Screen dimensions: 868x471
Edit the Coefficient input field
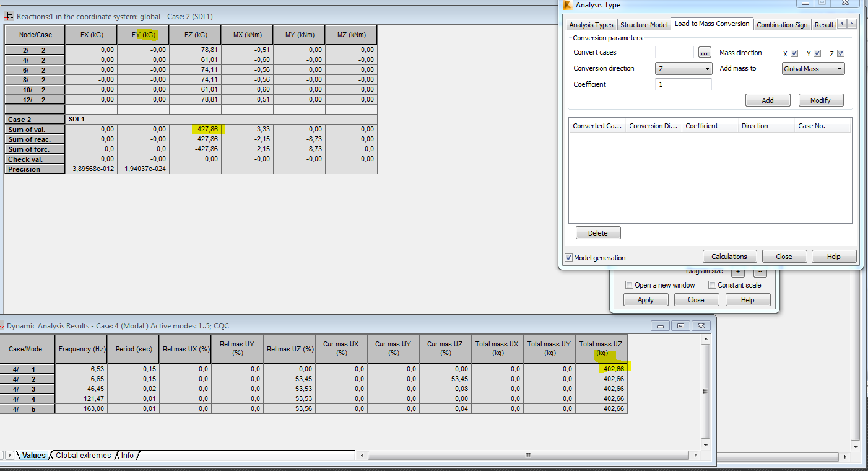[684, 84]
